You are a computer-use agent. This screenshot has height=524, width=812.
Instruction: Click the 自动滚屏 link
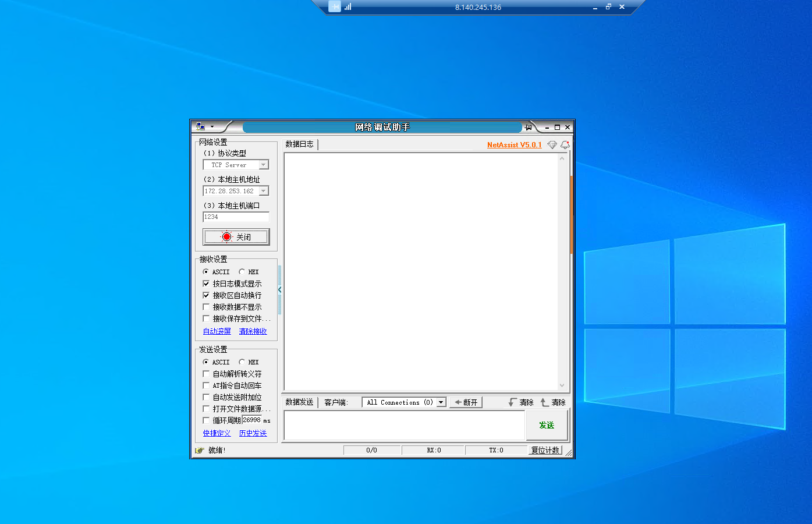[217, 331]
